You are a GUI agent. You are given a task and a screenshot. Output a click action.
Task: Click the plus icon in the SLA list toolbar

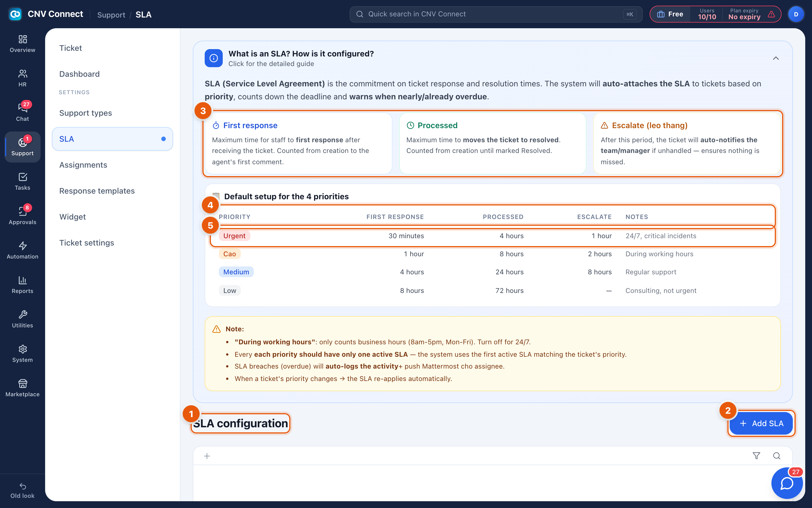tap(207, 456)
